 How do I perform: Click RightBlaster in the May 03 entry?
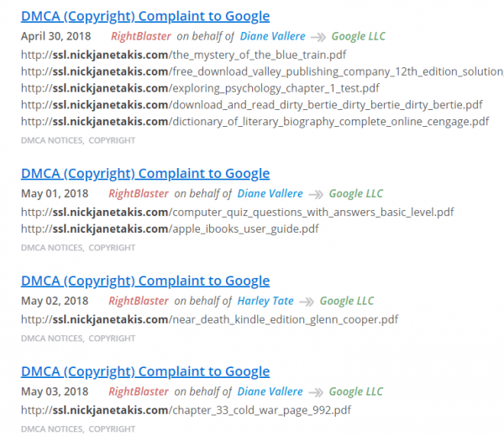[x=139, y=391]
